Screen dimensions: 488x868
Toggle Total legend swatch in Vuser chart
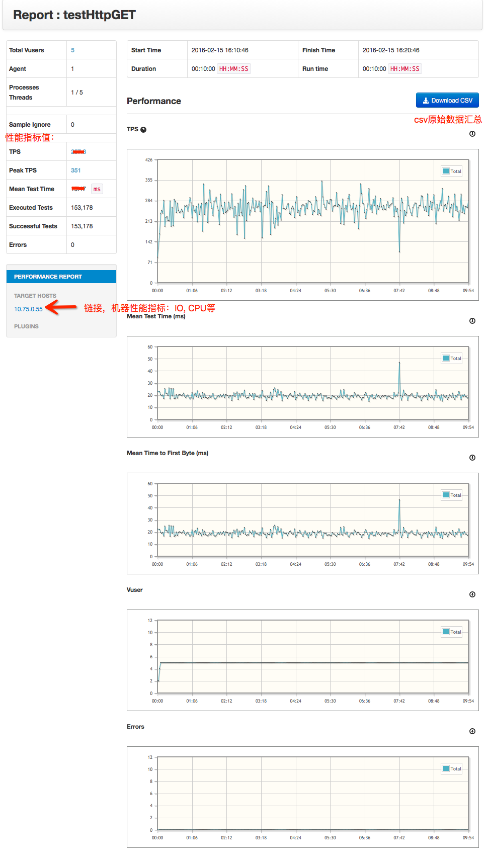point(446,632)
